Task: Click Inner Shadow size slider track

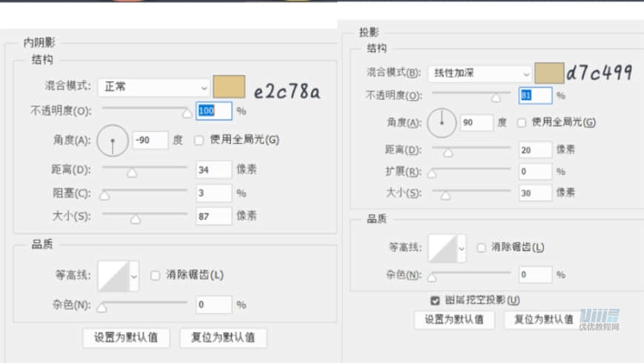Action: [144, 216]
